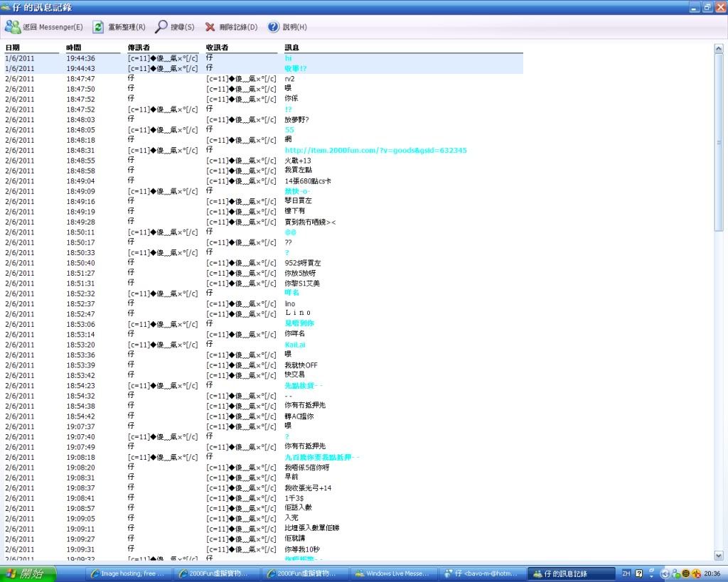
Task: Click the vertical scrollbar up arrow
Action: [x=719, y=48]
